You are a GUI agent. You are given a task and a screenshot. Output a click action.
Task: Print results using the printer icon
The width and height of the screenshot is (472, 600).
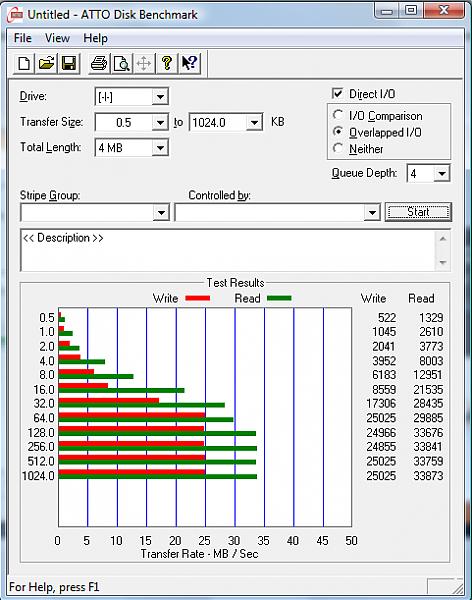pyautogui.click(x=99, y=63)
